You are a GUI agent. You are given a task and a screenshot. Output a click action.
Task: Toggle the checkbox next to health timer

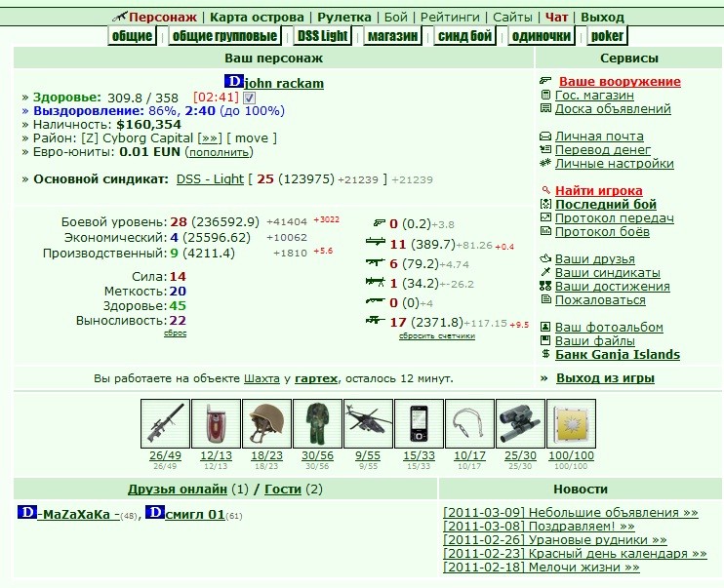pos(250,98)
